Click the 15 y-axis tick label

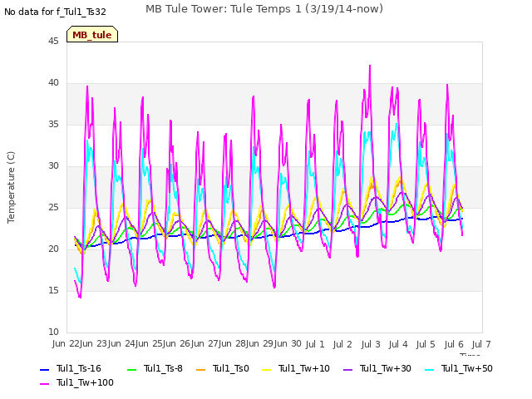pos(53,291)
